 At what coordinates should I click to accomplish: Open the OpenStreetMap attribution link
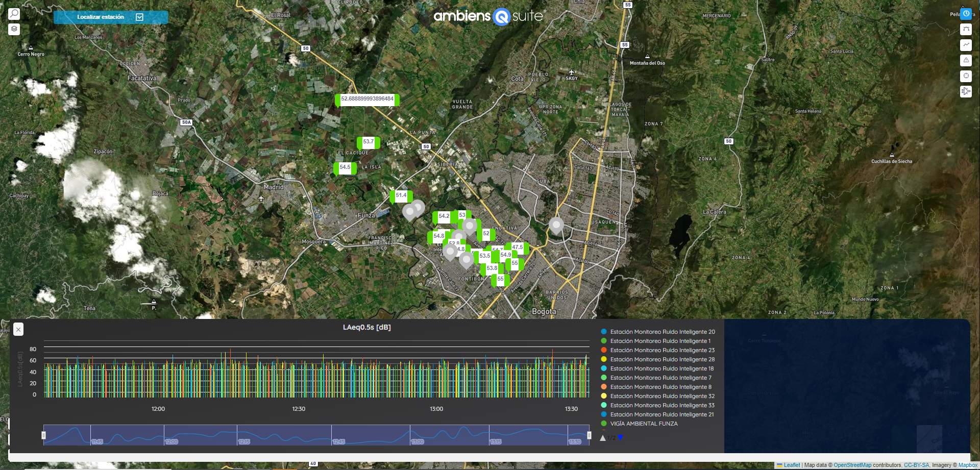(852, 465)
